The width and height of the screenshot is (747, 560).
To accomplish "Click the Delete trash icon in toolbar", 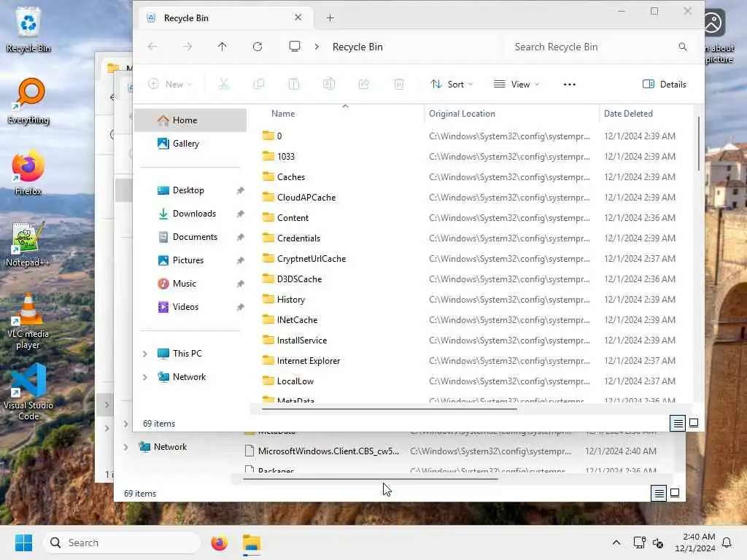I will point(399,85).
